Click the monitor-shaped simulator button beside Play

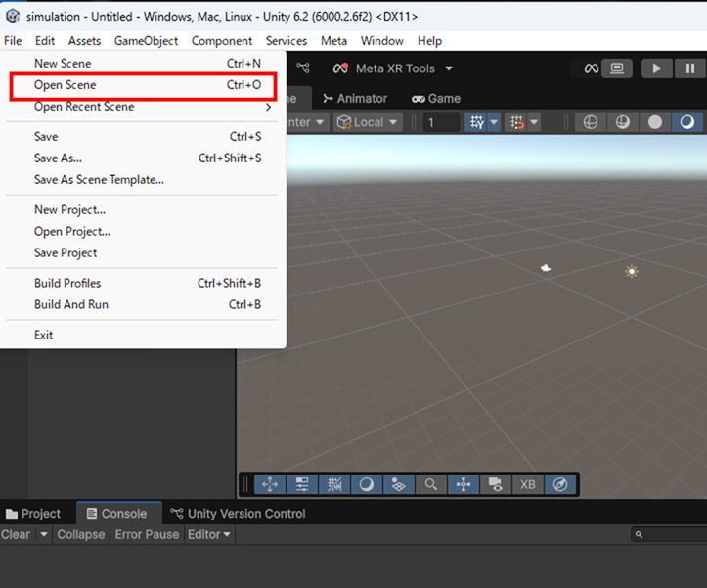click(x=617, y=68)
